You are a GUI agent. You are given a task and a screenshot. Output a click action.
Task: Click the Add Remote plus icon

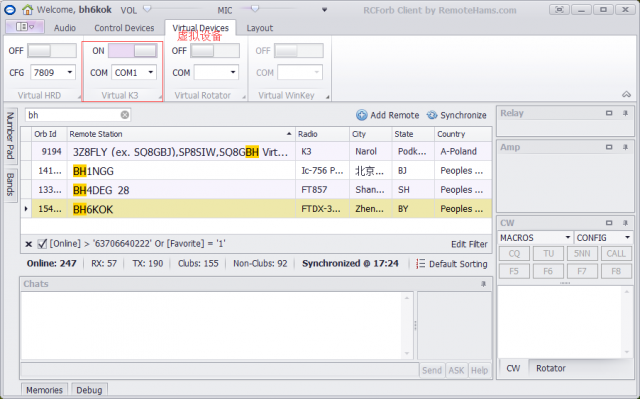pos(362,115)
